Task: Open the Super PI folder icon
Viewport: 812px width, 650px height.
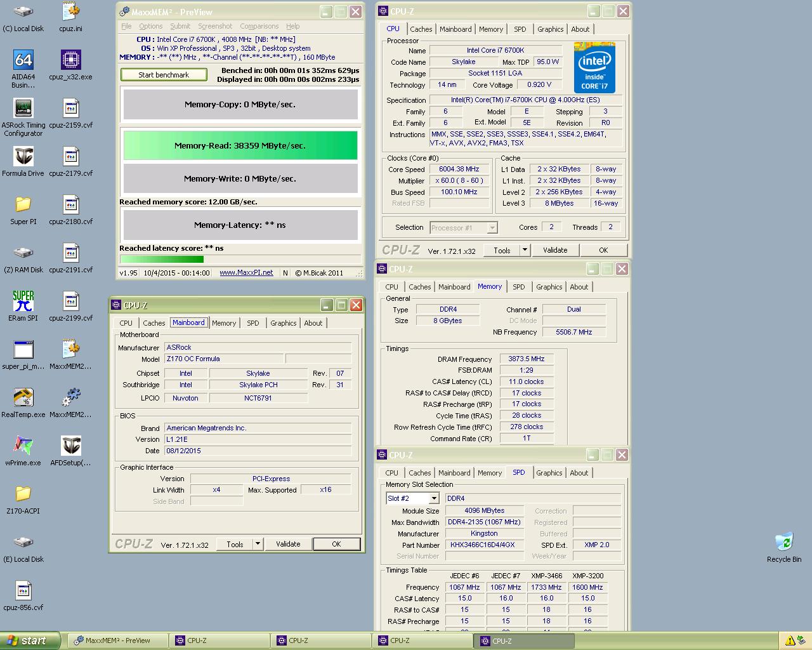Action: pyautogui.click(x=23, y=210)
